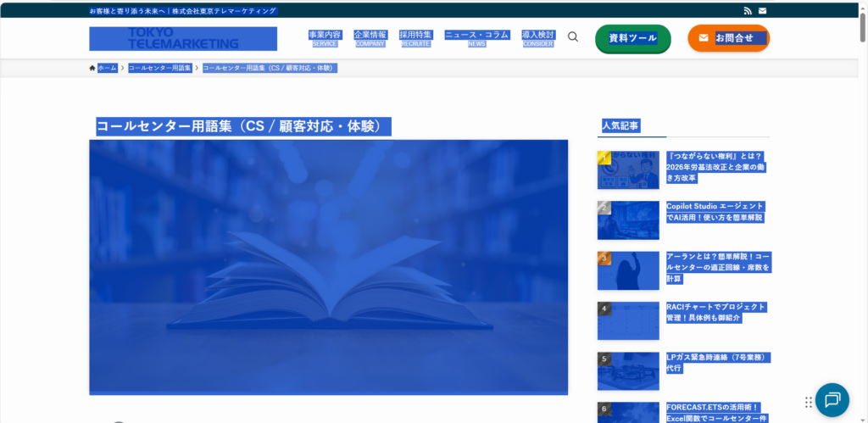Open the chat widget bubble
The height and width of the screenshot is (423, 868).
832,400
